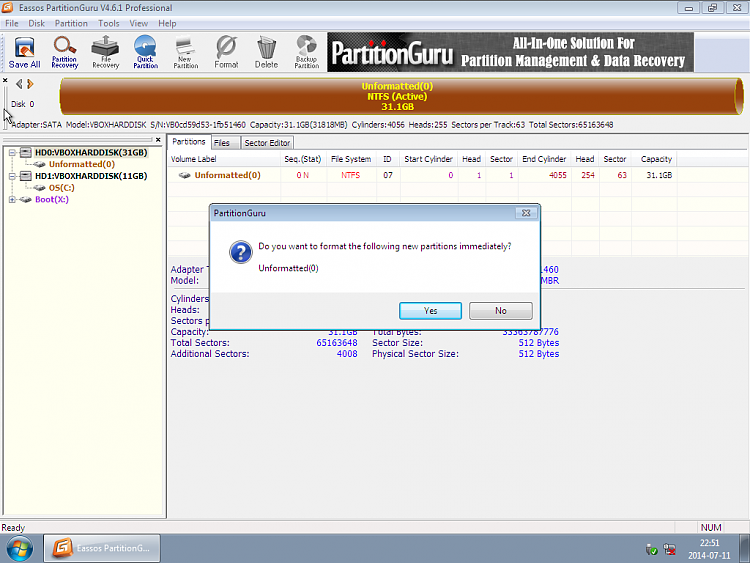Select Unformatted(0) in the disk tree

pos(82,164)
